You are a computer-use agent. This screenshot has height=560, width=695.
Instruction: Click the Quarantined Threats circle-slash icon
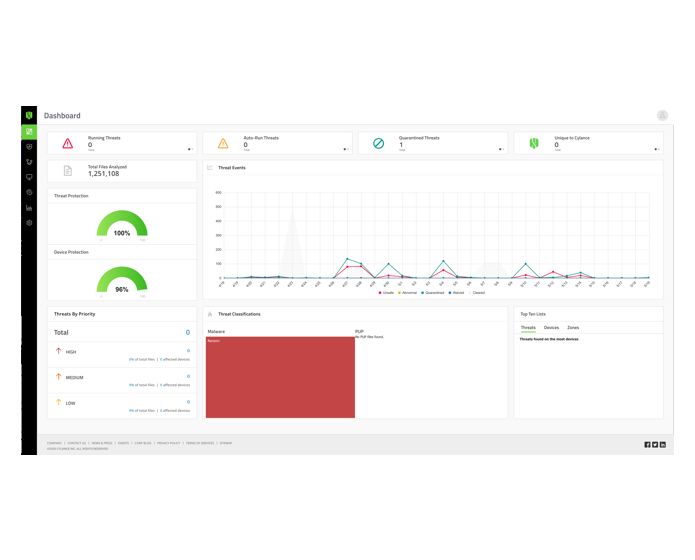click(x=379, y=144)
